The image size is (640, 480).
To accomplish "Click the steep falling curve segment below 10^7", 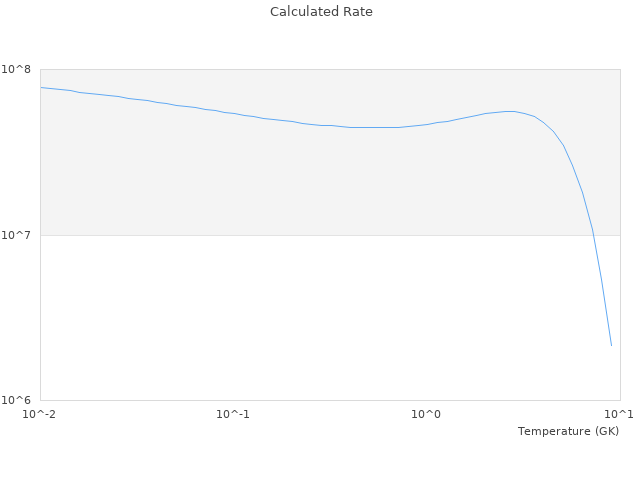I will pyautogui.click(x=603, y=290).
